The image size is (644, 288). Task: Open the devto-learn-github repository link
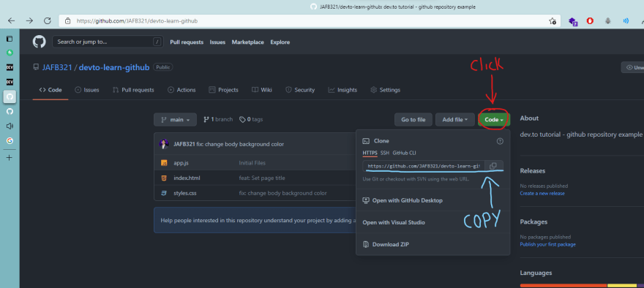click(x=113, y=67)
